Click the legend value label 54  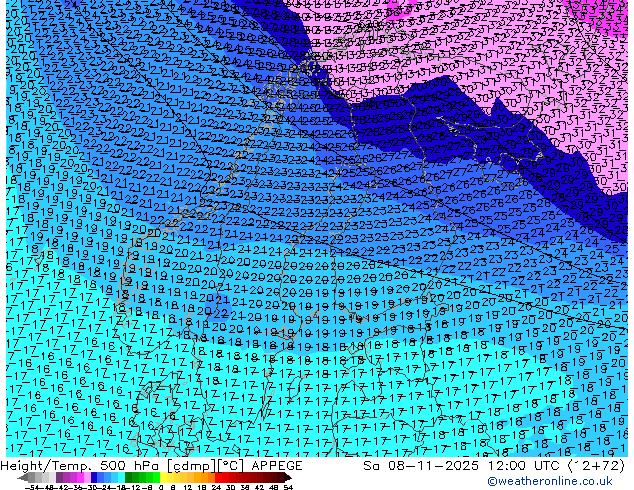coord(287,487)
